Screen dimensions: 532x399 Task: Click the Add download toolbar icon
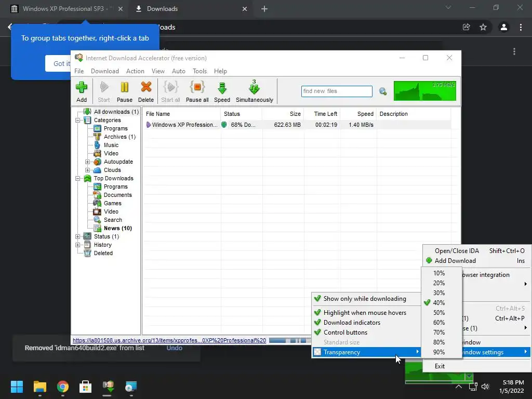click(82, 91)
